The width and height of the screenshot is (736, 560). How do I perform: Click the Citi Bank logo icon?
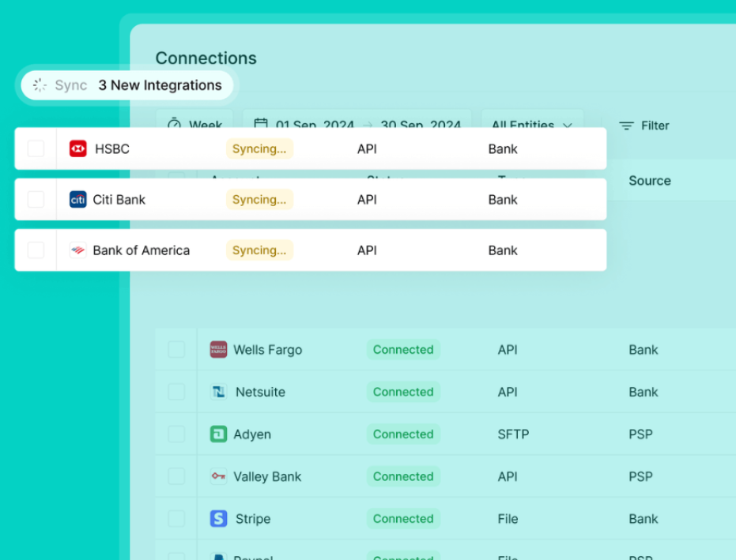tap(78, 199)
